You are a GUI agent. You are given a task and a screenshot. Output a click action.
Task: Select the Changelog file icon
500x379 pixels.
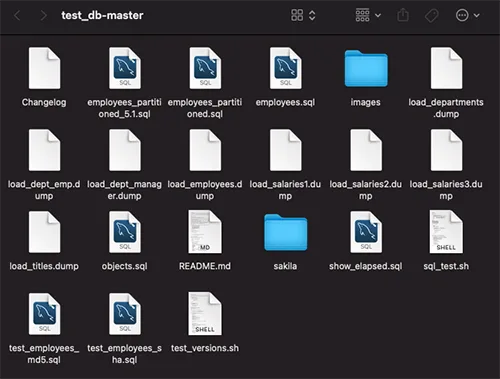[44, 68]
